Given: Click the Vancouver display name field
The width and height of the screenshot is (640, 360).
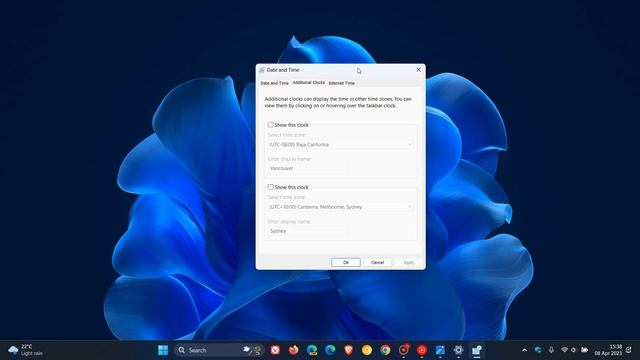Looking at the screenshot, I should [308, 168].
